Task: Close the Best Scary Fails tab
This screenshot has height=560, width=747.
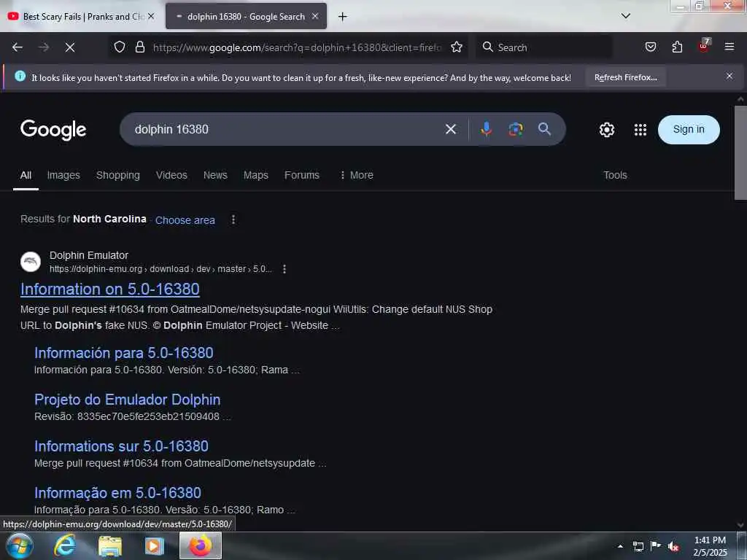Action: coord(151,16)
